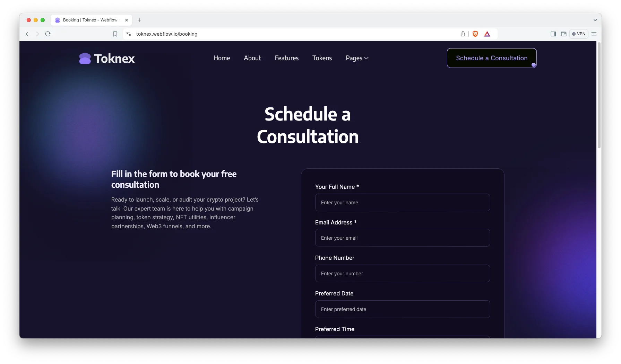Viewport: 621px width, 364px height.
Task: Reload the page
Action: tap(48, 34)
